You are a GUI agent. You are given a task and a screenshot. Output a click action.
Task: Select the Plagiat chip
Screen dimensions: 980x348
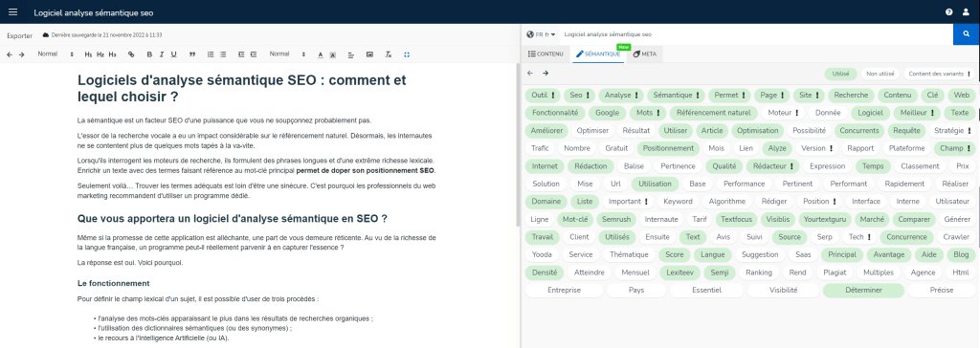pyautogui.click(x=834, y=272)
